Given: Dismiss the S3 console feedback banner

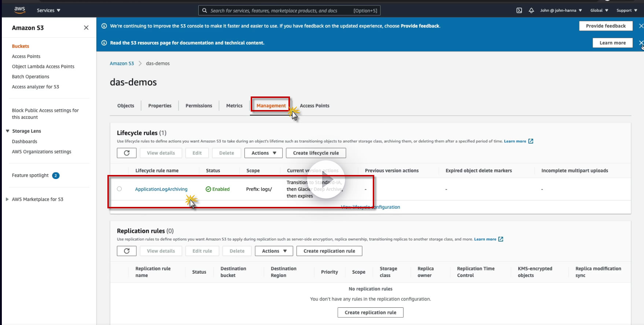Looking at the screenshot, I should tap(641, 26).
